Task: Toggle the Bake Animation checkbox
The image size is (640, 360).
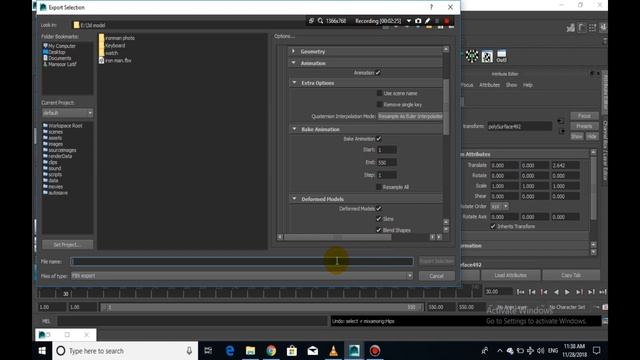Action: pyautogui.click(x=379, y=139)
